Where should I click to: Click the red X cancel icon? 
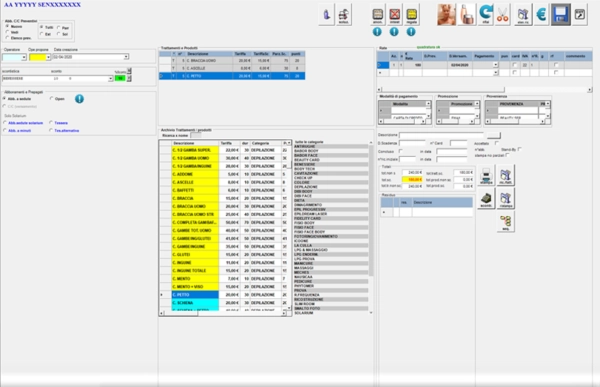coord(395,15)
